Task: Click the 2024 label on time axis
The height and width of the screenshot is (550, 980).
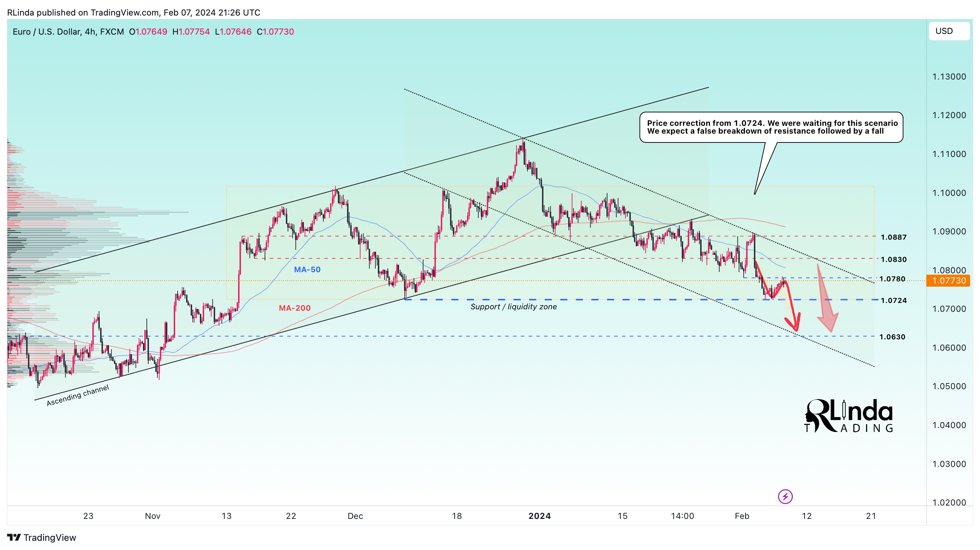Action: tap(540, 516)
